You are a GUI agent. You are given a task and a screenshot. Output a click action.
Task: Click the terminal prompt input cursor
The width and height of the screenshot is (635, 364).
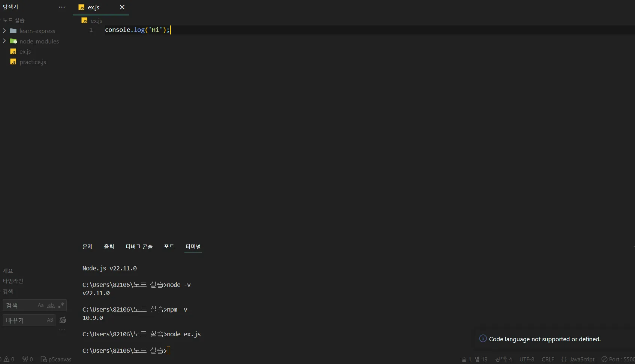point(169,351)
